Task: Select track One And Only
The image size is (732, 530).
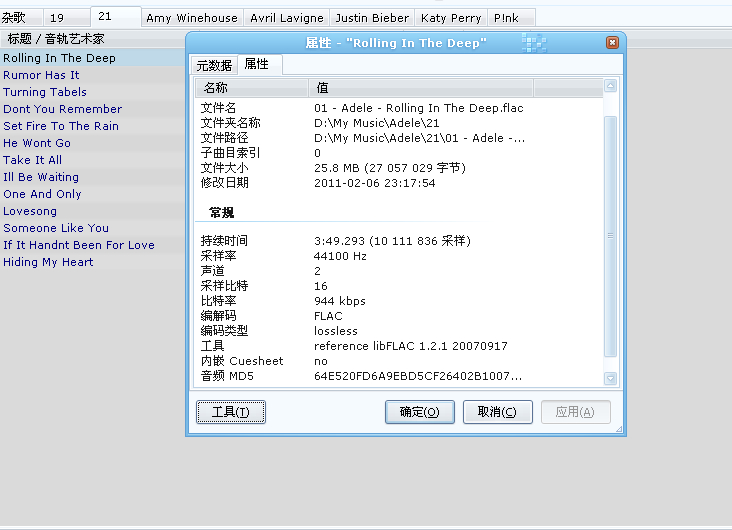Action: [x=92, y=194]
